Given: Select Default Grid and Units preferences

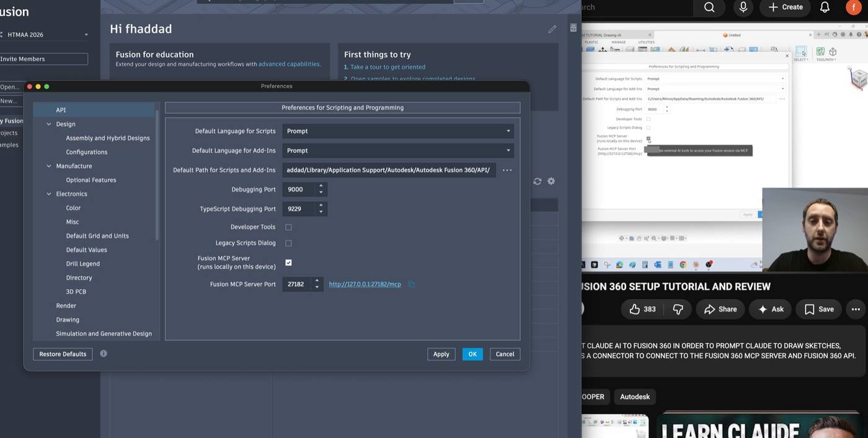Looking at the screenshot, I should click(x=97, y=236).
